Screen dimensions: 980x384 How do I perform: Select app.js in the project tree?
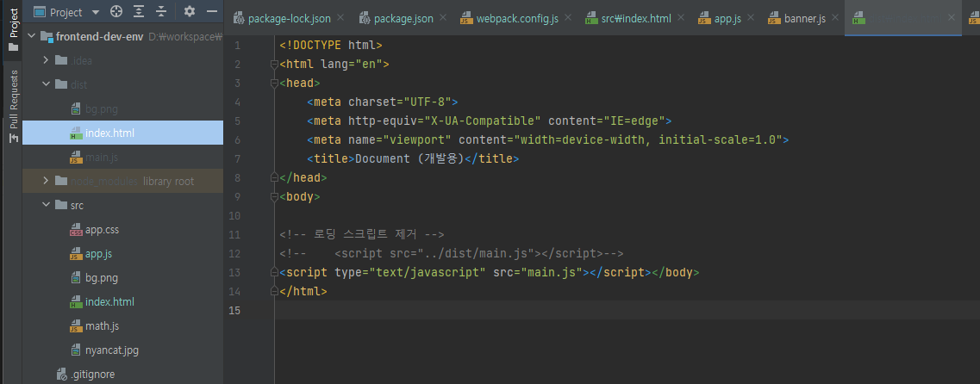(x=99, y=253)
